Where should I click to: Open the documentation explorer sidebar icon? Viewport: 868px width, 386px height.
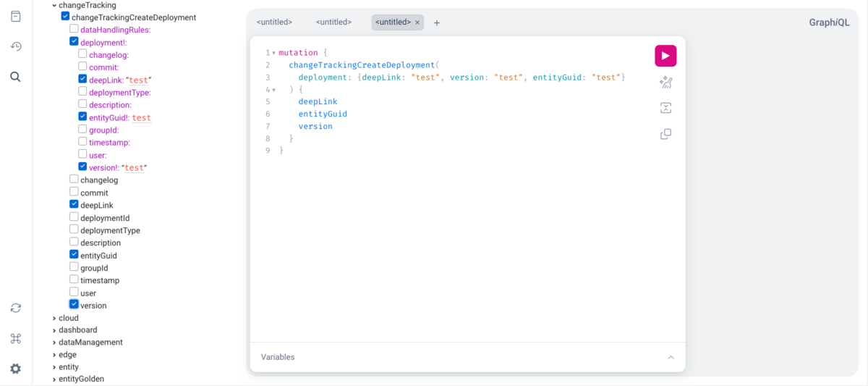point(15,16)
